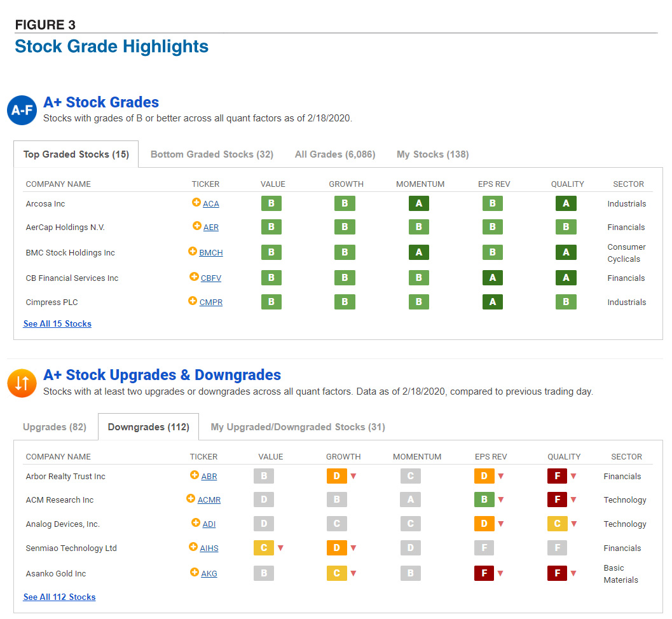Open the ACA ticker link
Viewport: 672px width, 619px height.
[211, 204]
